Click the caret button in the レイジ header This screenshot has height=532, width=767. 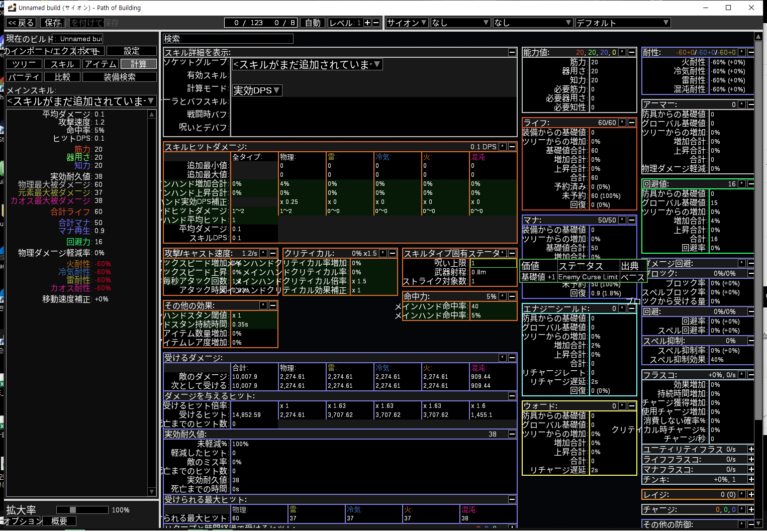coord(742,494)
